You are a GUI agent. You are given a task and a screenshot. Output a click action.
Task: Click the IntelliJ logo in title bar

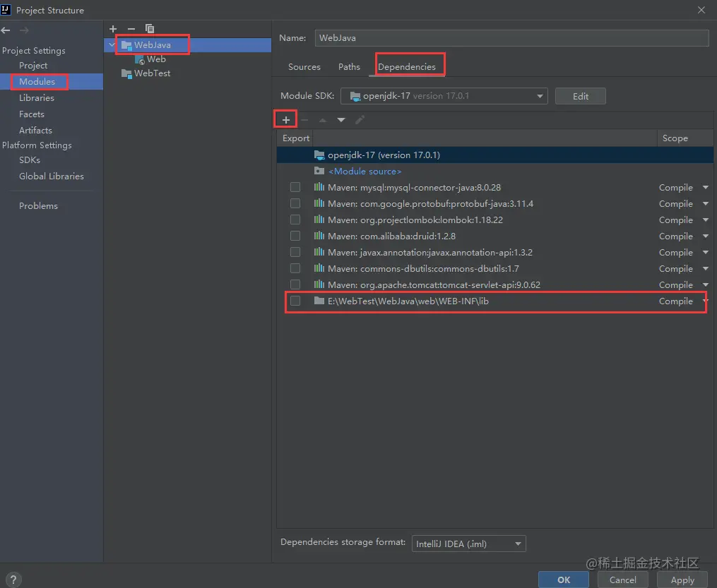pyautogui.click(x=6, y=10)
